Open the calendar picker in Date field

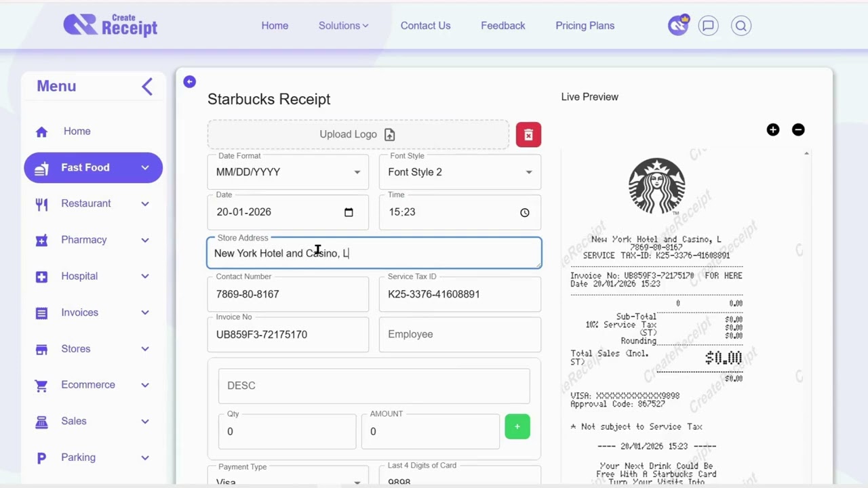[x=349, y=212]
